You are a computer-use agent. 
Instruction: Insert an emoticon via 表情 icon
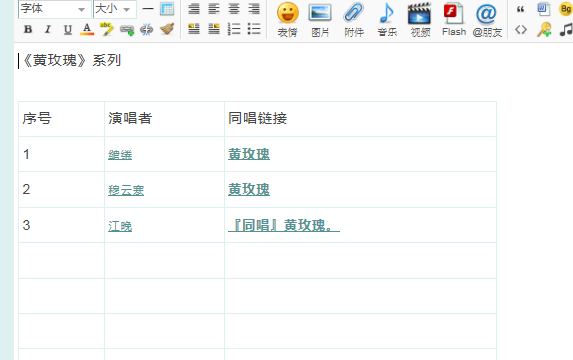(x=288, y=20)
